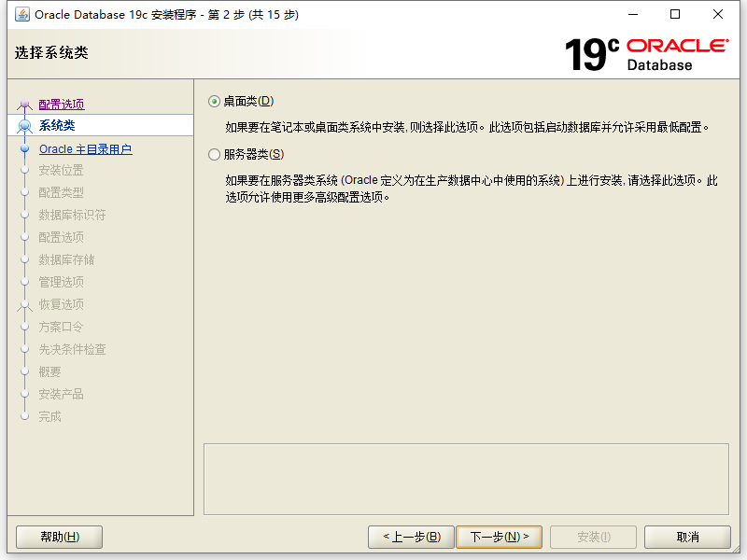Select the 桌面类 radio button
The height and width of the screenshot is (560, 747).
coord(214,101)
